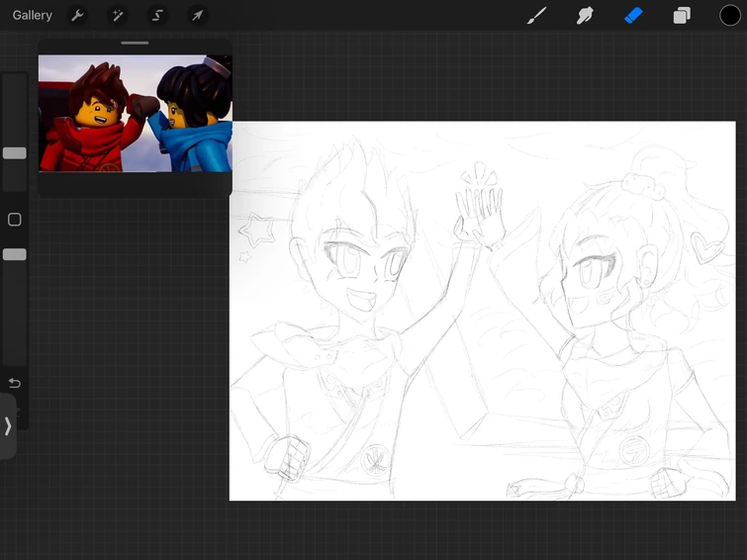Open the Gallery view
Image resolution: width=747 pixels, height=560 pixels.
click(x=32, y=15)
